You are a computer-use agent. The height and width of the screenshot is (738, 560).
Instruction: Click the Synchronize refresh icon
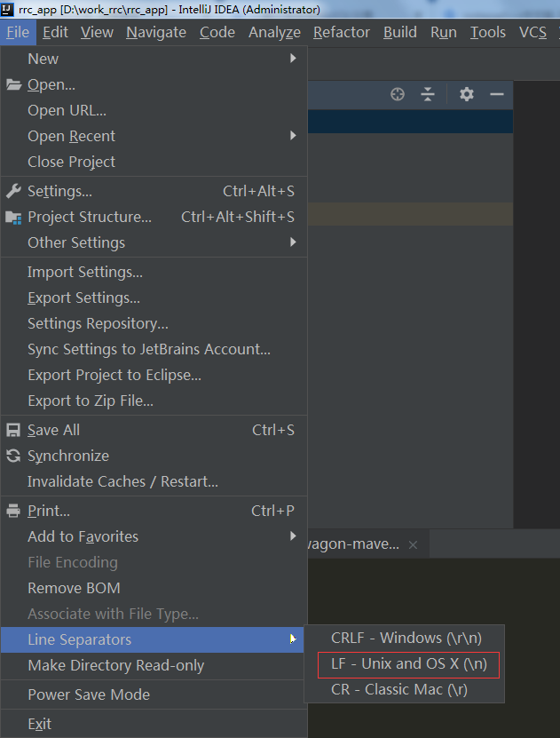13,456
